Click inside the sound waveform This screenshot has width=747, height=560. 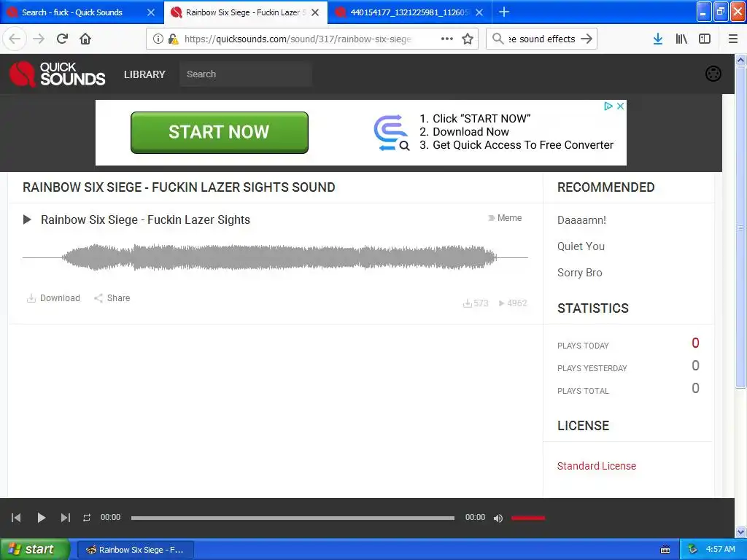[275, 257]
